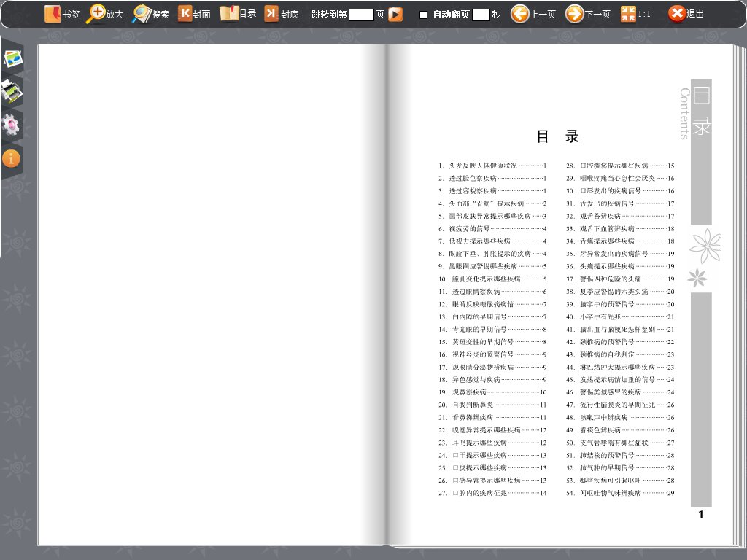The image size is (747, 560).
Task: Click entry 31 舌发出的疾病信号
Action: point(620,203)
